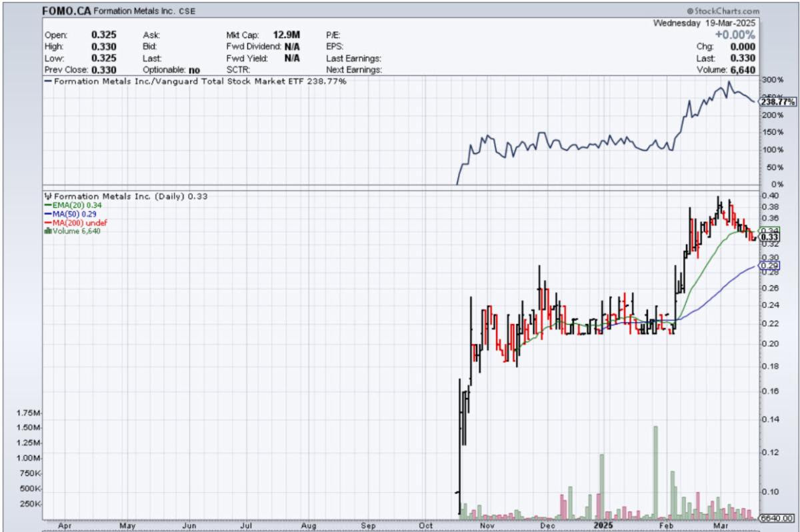Click the 'Fwd Dividend' label
The height and width of the screenshot is (532, 800).
point(253,47)
